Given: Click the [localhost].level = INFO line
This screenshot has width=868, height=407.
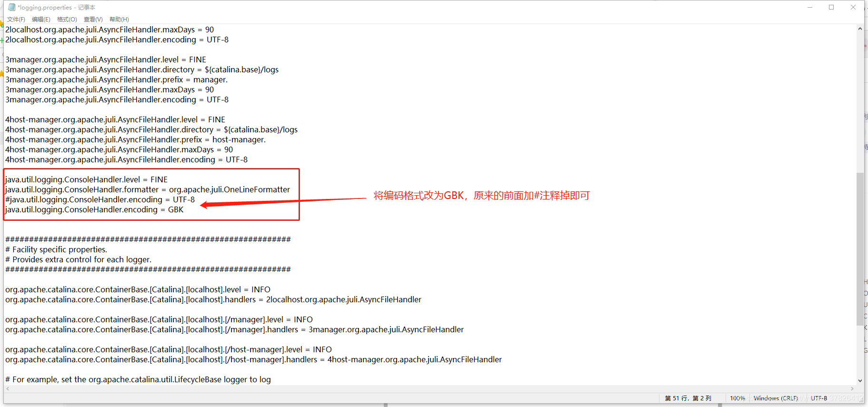Looking at the screenshot, I should [x=138, y=289].
